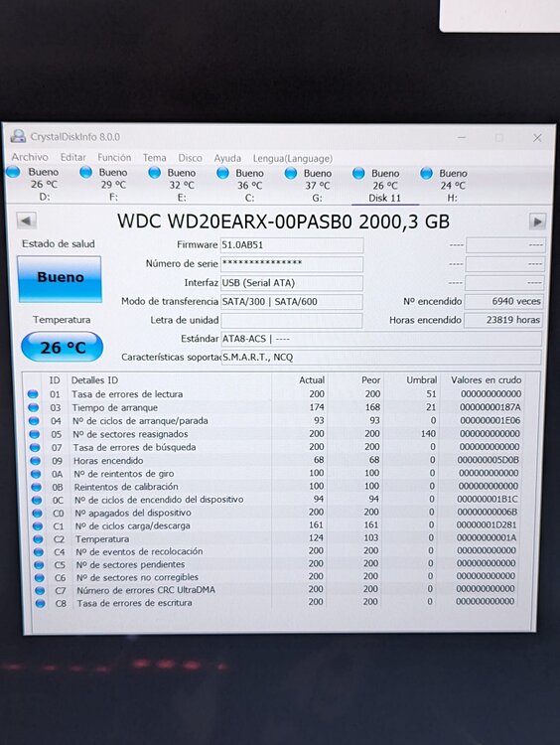The height and width of the screenshot is (745, 560).
Task: Click the Valores en crudo column header
Action: click(486, 379)
